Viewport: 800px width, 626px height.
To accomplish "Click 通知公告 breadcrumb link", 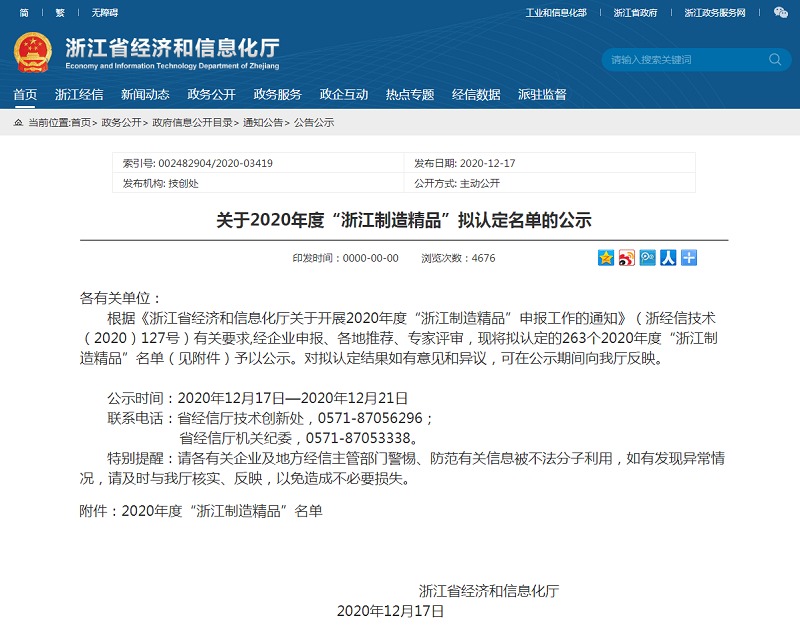I will click(263, 122).
